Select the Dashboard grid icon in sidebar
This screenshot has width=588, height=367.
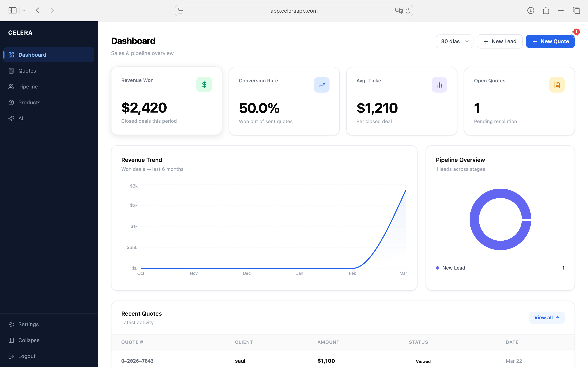[11, 55]
